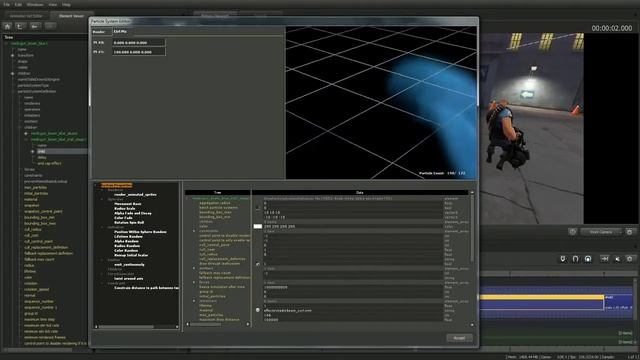Expand forces row in particle property tree
This screenshot has width=640, height=360.
point(194,282)
